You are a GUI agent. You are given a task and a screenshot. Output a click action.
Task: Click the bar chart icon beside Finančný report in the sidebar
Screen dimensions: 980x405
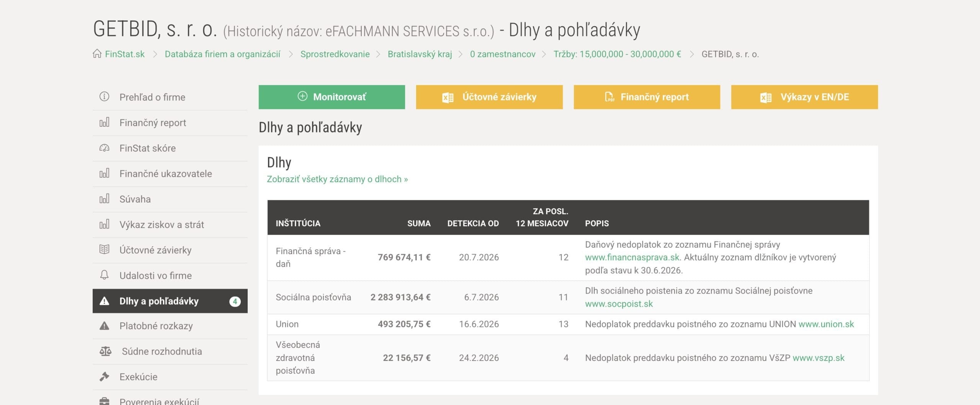(104, 122)
